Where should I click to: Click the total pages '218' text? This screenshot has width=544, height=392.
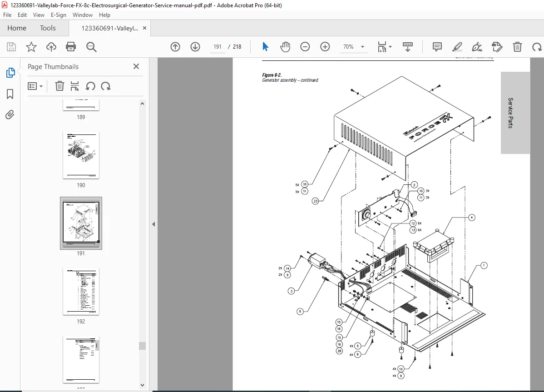pyautogui.click(x=237, y=47)
